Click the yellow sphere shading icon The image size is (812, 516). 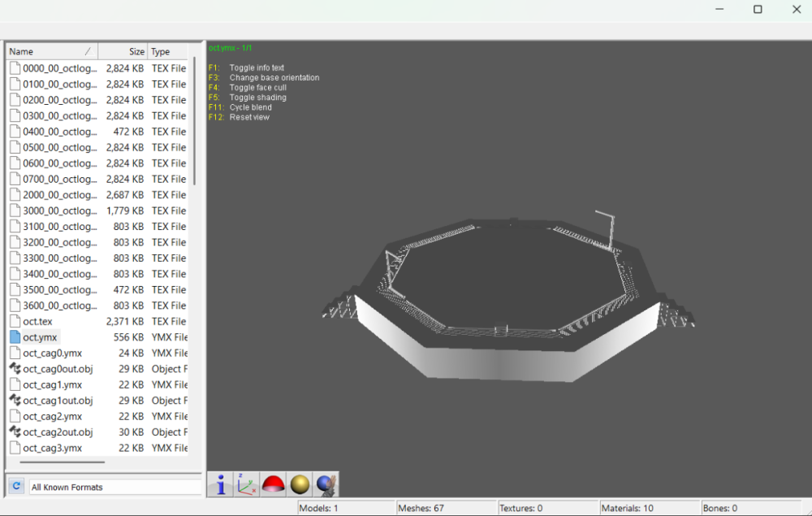click(300, 484)
